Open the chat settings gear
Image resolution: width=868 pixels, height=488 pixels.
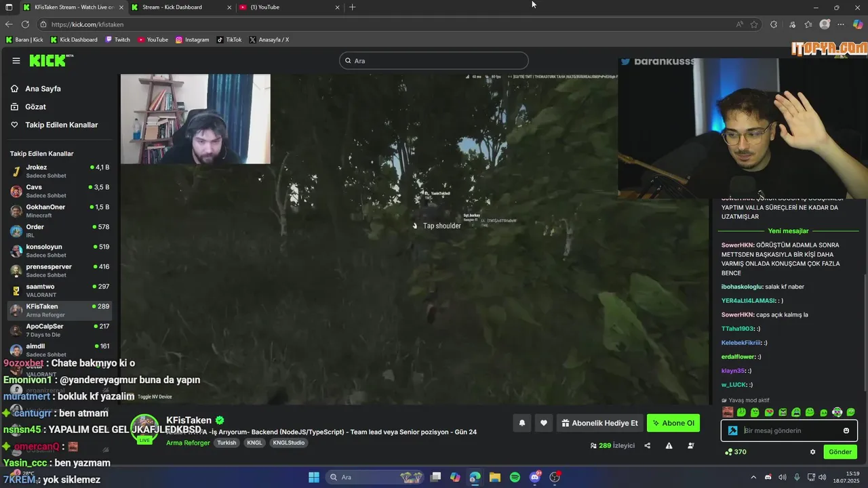[812, 452]
